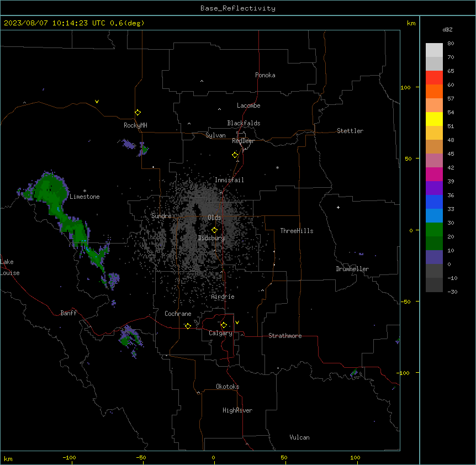Click the yellow station marker south of RedDeer
This screenshot has width=476, height=465.
coord(235,155)
